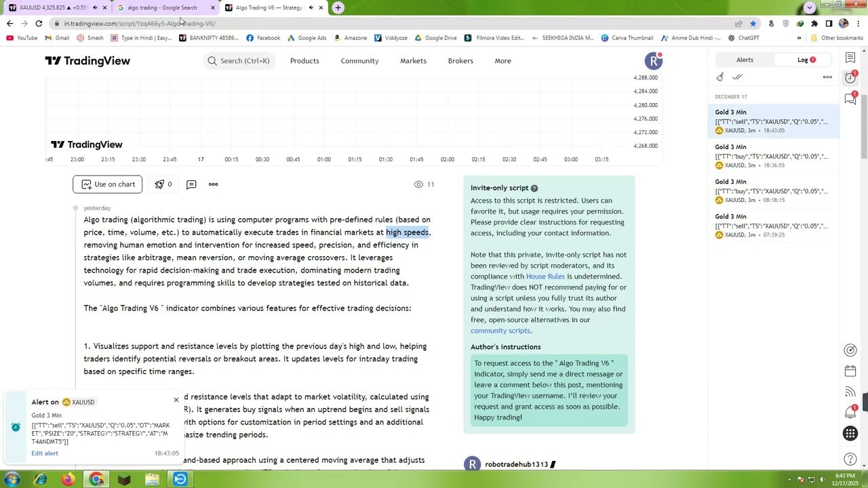Open the alerts clock icon in sidebar

(850, 78)
